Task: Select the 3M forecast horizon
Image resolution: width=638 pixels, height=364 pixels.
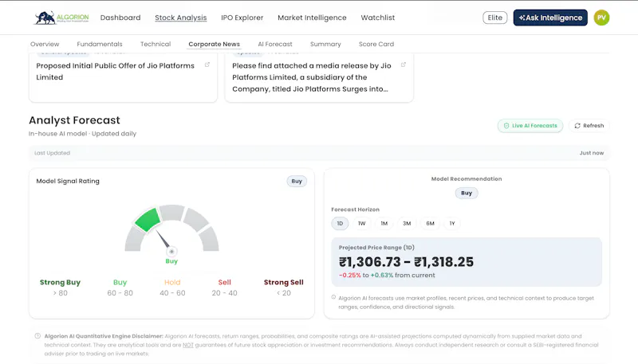Action: pos(407,223)
